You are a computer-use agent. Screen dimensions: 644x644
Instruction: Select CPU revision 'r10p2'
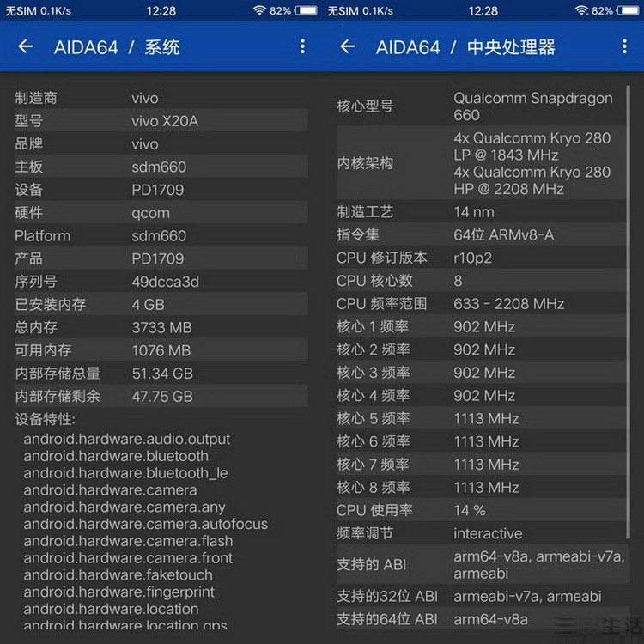[472, 258]
